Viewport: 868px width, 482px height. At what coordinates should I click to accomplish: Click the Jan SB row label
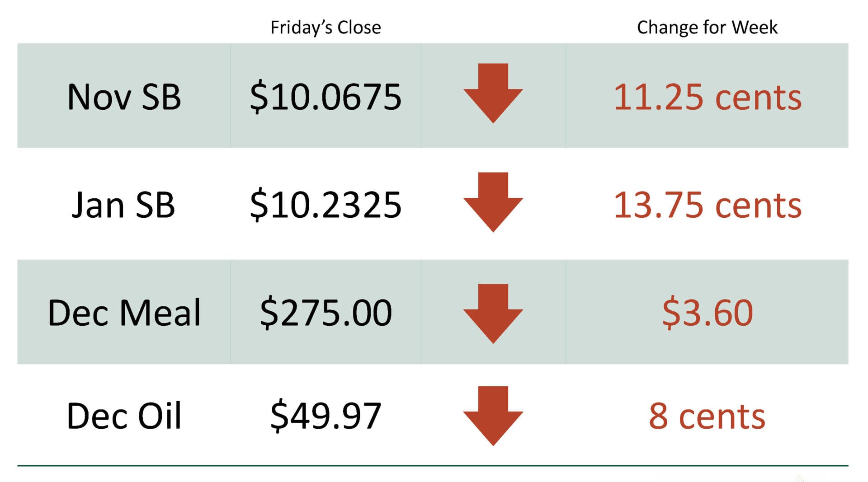coord(123,205)
